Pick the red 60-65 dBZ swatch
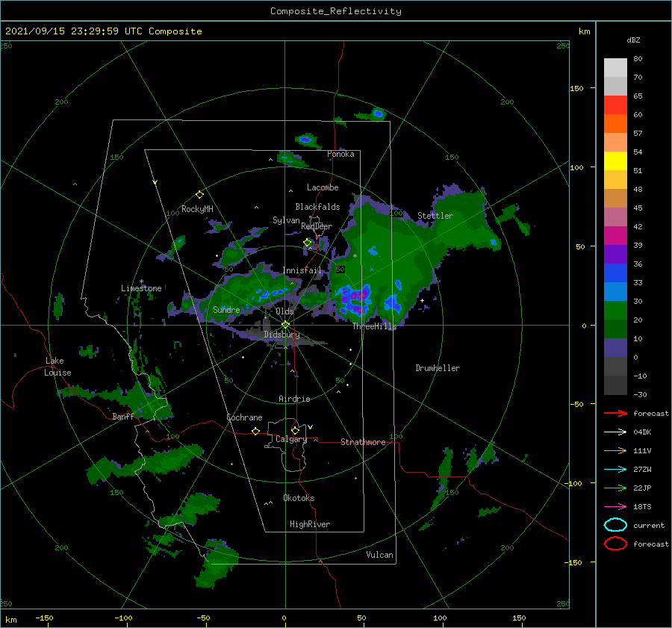672x628 pixels. point(615,105)
